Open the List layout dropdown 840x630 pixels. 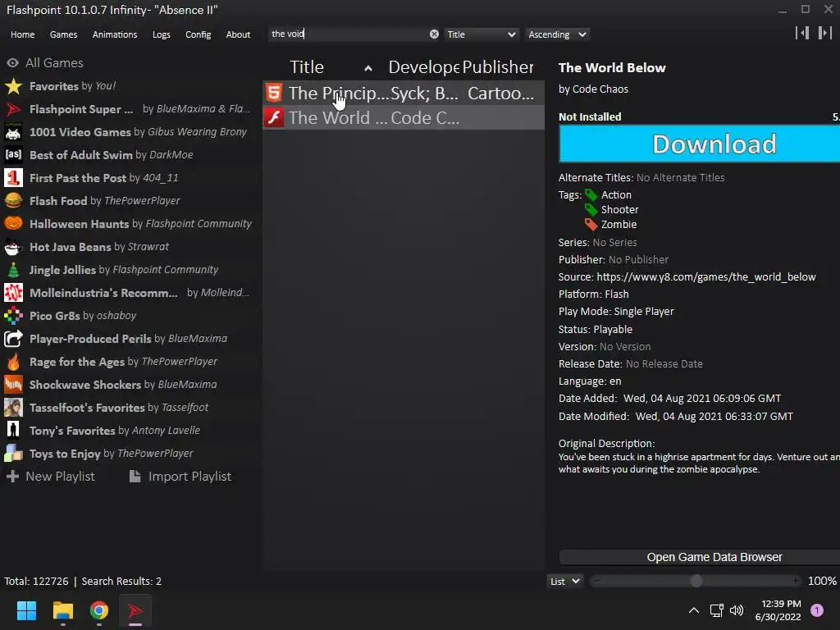click(x=564, y=582)
